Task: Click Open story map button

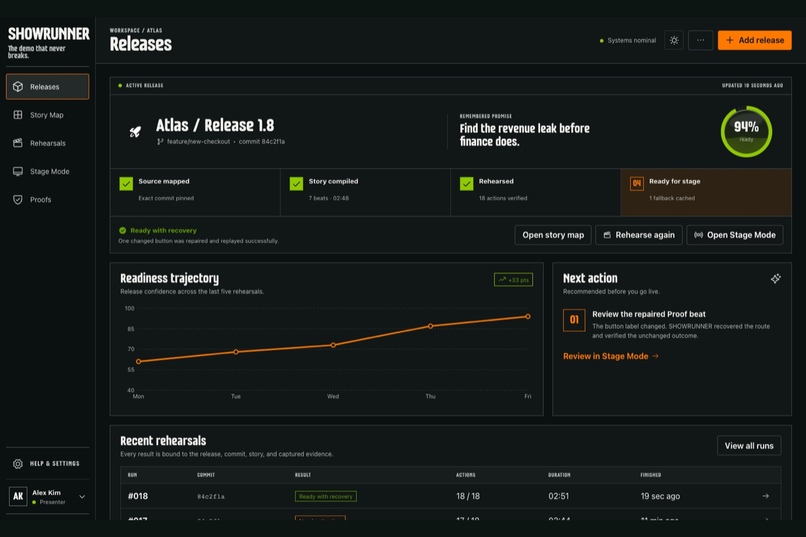Action: coord(553,235)
